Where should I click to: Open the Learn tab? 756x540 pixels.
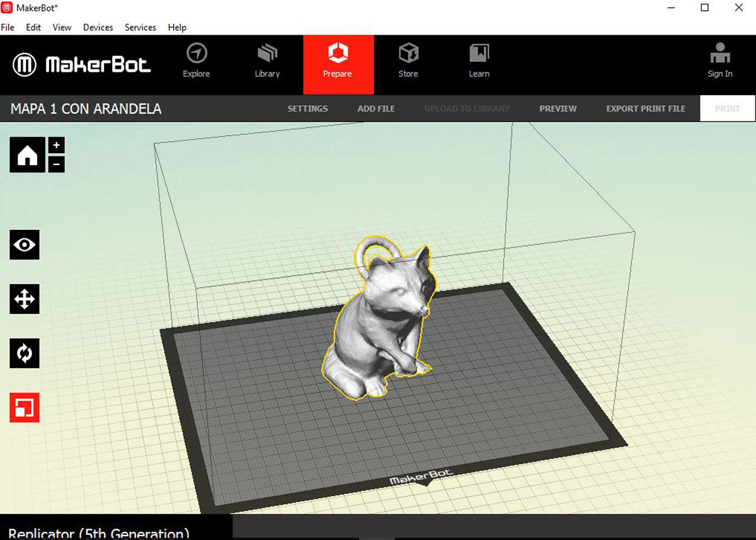[479, 61]
